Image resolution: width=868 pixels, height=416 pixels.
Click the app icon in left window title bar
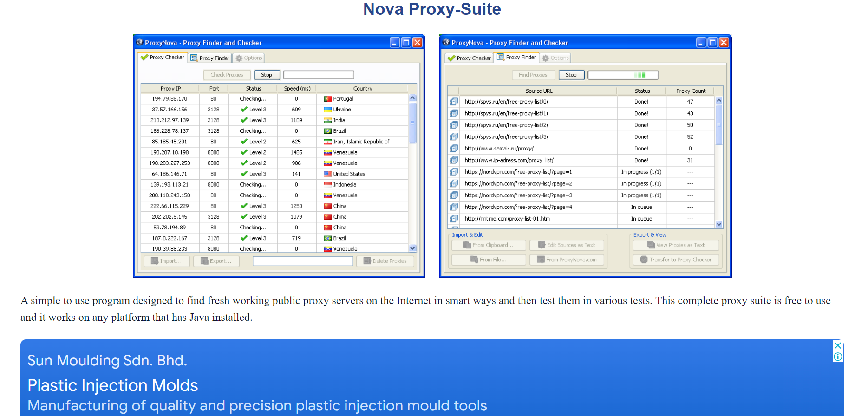pyautogui.click(x=139, y=42)
